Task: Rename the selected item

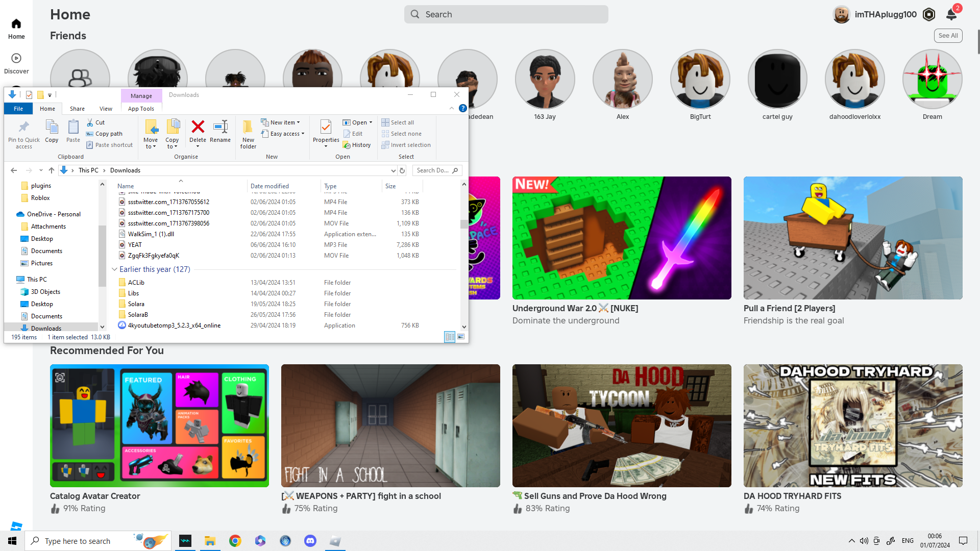Action: click(220, 131)
